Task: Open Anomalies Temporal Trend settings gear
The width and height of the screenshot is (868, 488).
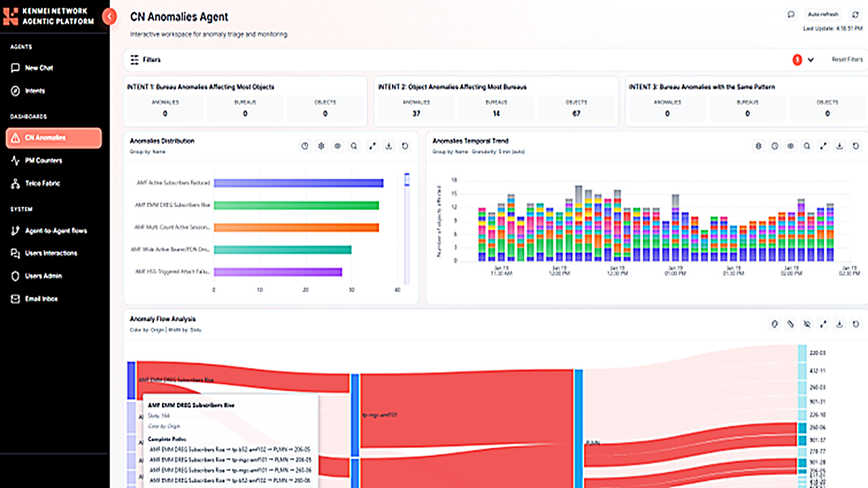Action: tap(758, 146)
